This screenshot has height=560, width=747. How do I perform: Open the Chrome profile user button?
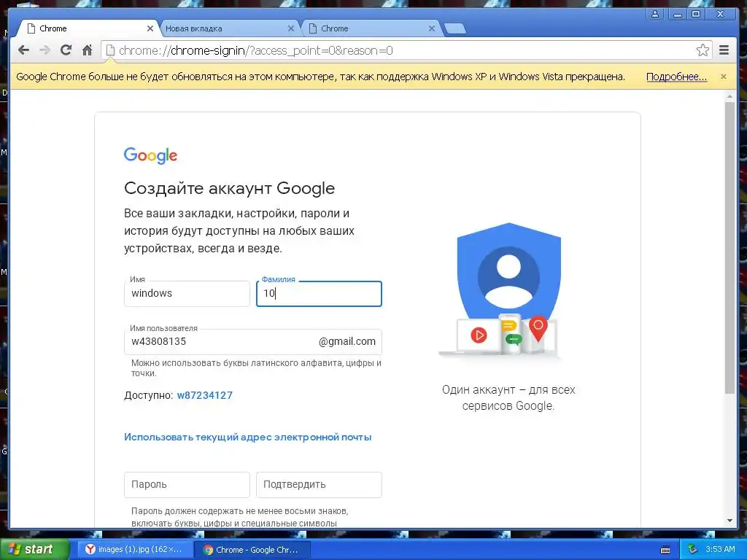(x=655, y=15)
